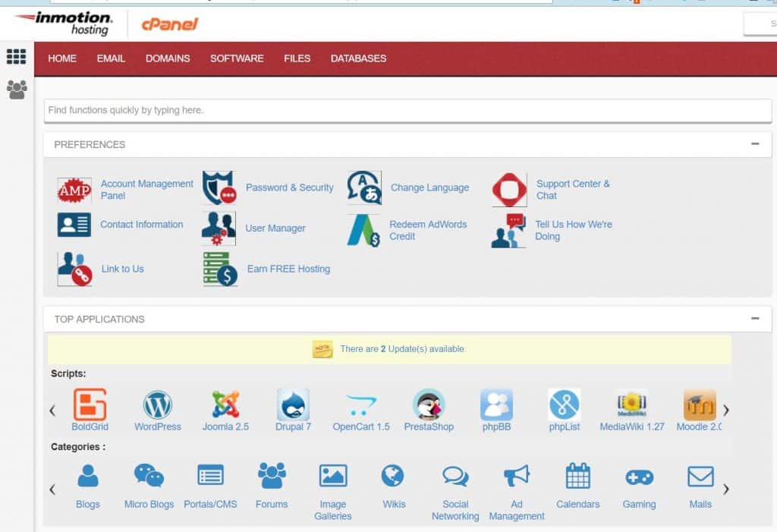Launch the User Manager icon

219,228
